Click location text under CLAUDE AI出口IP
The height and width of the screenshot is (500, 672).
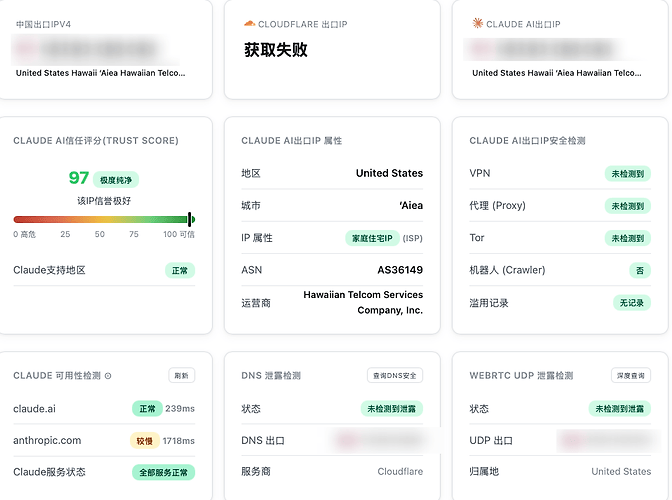pyautogui.click(x=557, y=73)
